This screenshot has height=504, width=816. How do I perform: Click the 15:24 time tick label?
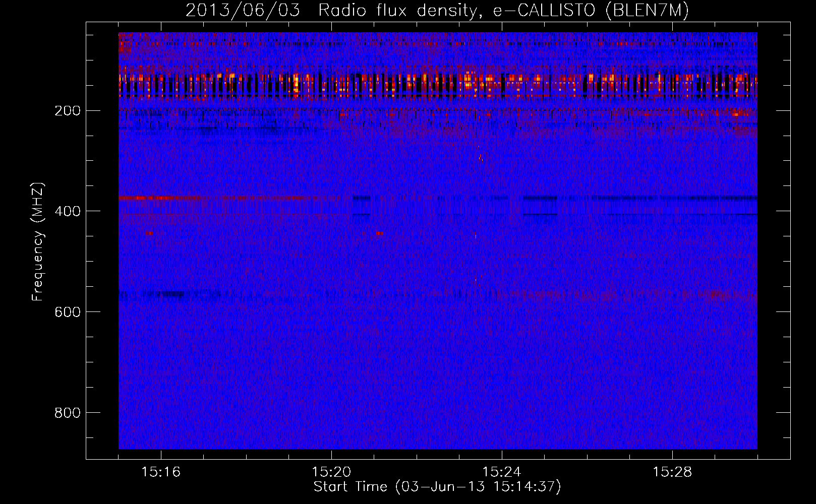[502, 472]
